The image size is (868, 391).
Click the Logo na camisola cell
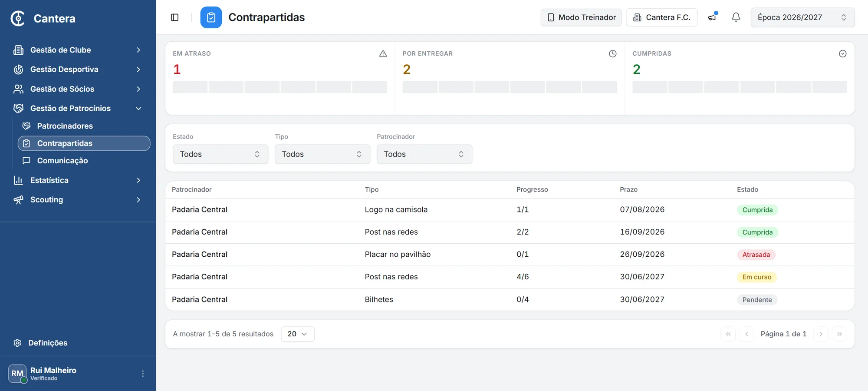tap(396, 209)
